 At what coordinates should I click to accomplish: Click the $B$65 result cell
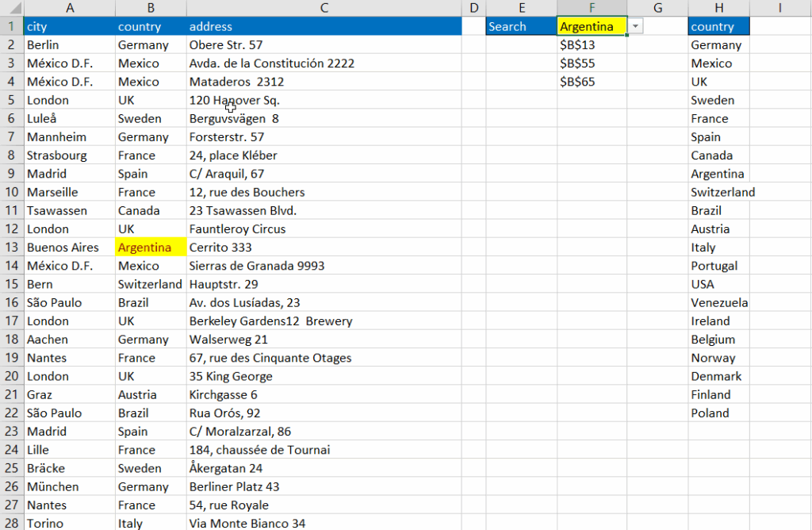pos(592,82)
